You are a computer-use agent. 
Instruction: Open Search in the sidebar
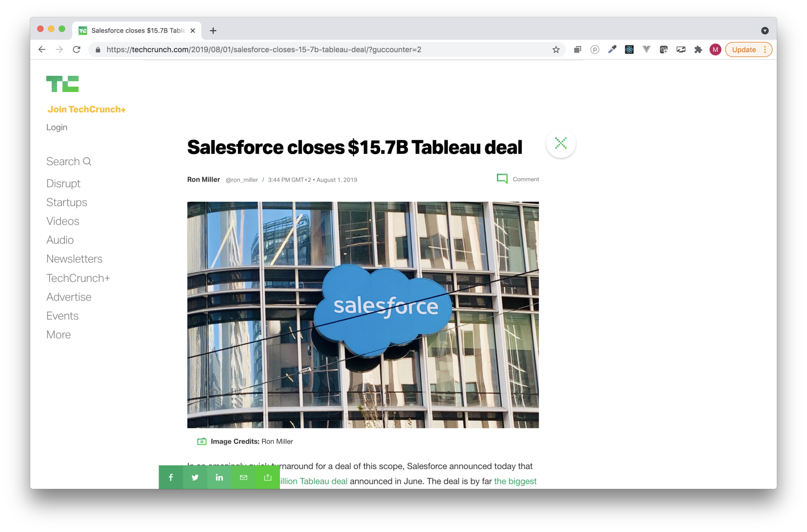[x=69, y=162]
